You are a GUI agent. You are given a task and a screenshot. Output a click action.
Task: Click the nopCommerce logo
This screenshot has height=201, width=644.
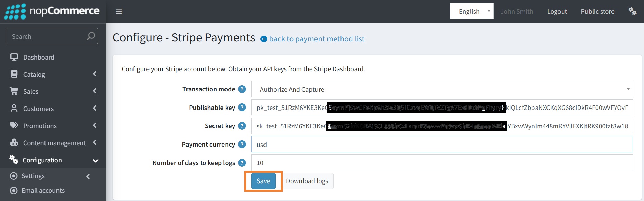52,11
